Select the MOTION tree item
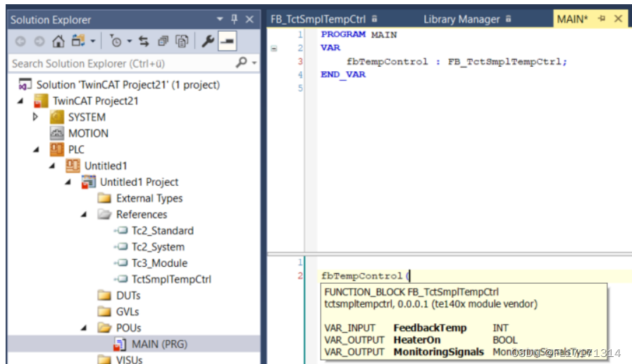 click(88, 133)
